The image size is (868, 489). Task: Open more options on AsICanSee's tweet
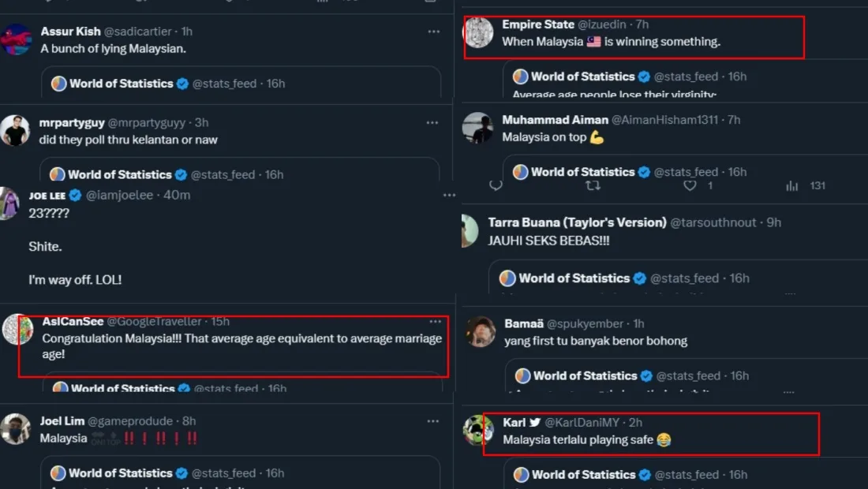click(435, 322)
